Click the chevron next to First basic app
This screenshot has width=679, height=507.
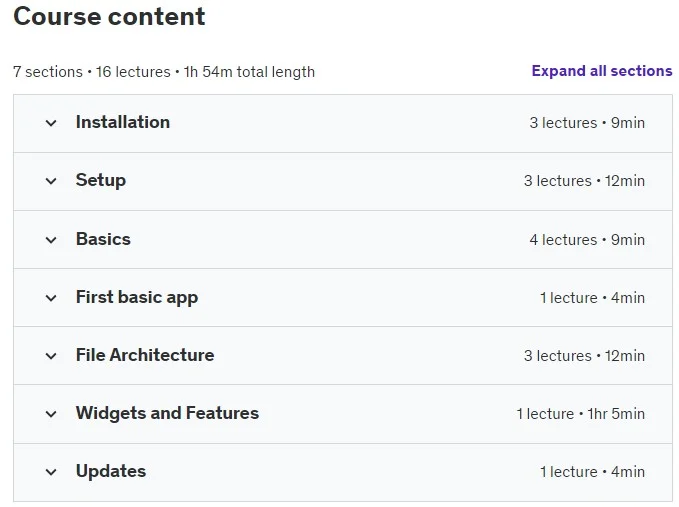tap(51, 298)
